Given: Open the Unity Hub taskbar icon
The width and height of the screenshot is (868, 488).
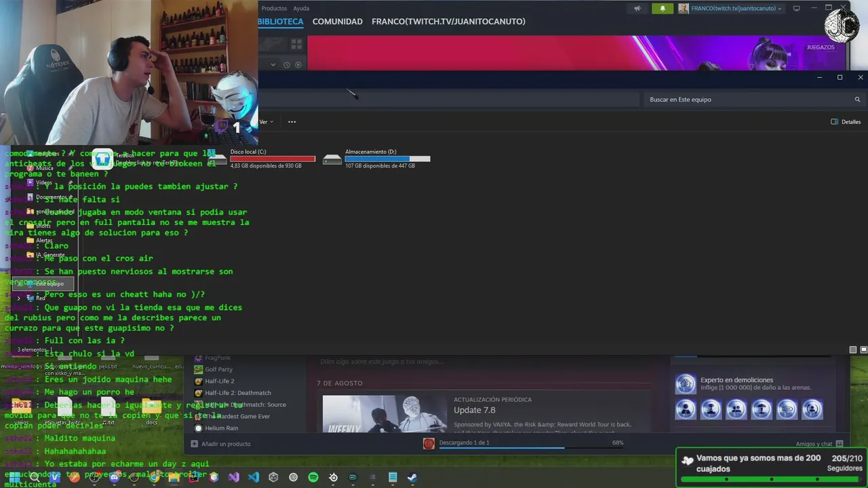Looking at the screenshot, I should (x=273, y=477).
